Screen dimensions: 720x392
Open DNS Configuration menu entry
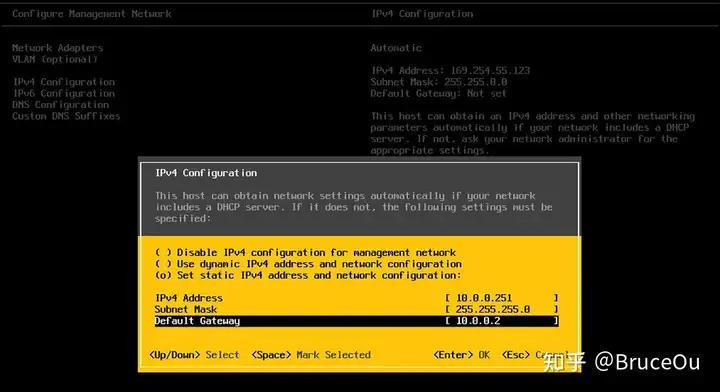click(61, 105)
